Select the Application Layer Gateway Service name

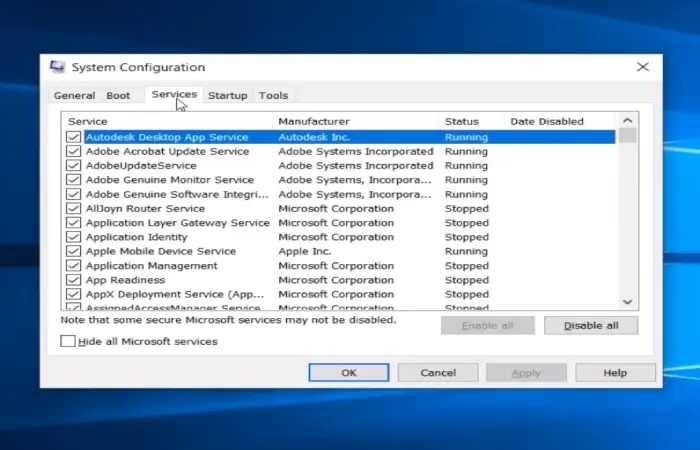(x=178, y=223)
